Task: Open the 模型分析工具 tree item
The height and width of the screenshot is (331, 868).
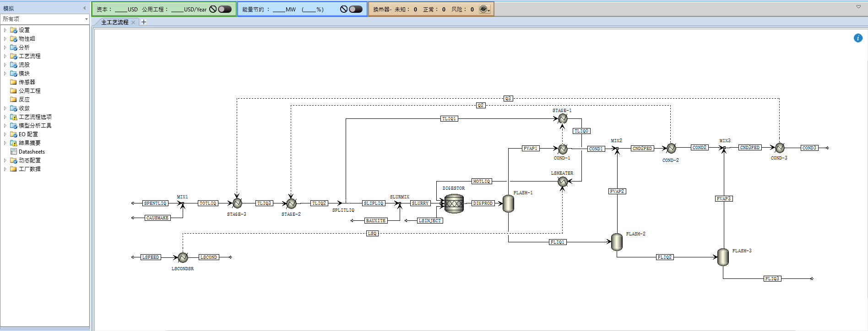Action: pos(35,126)
